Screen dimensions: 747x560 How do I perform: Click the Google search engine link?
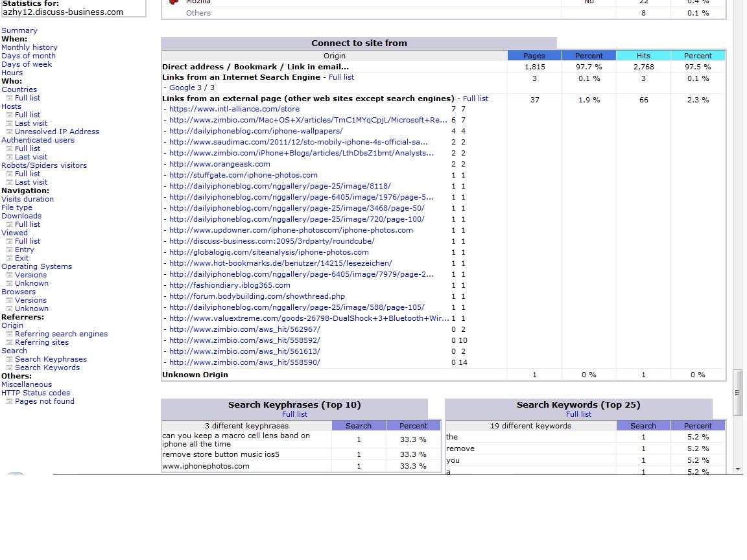[x=182, y=87]
